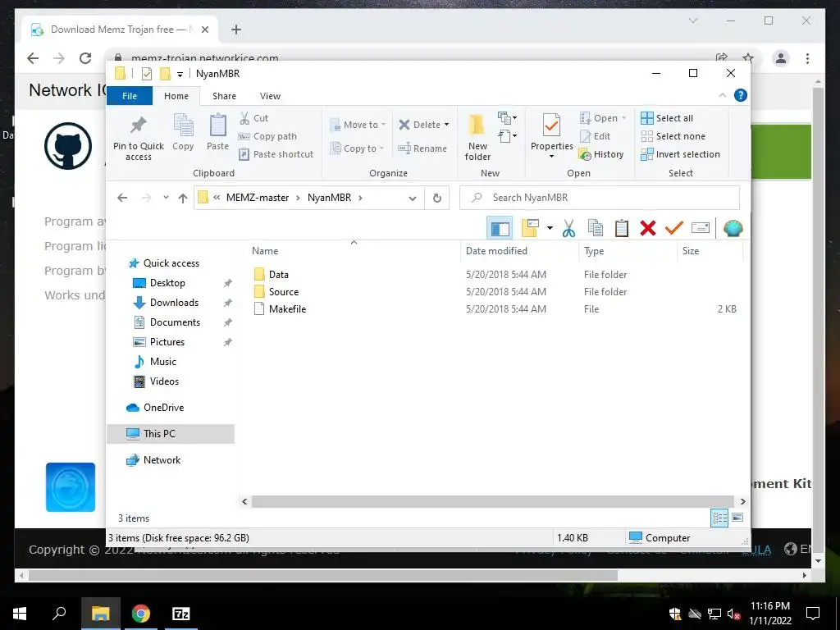Image resolution: width=840 pixels, height=630 pixels.
Task: Expand the Move to dropdown
Action: [x=383, y=125]
